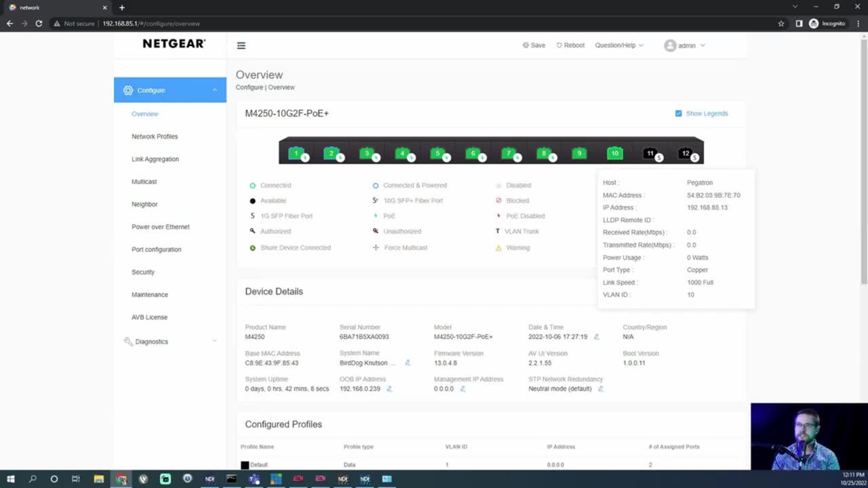Click the network browser tab

58,7
